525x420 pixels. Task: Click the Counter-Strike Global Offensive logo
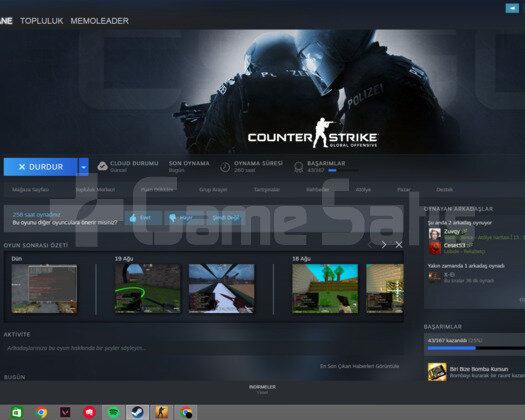tap(312, 133)
